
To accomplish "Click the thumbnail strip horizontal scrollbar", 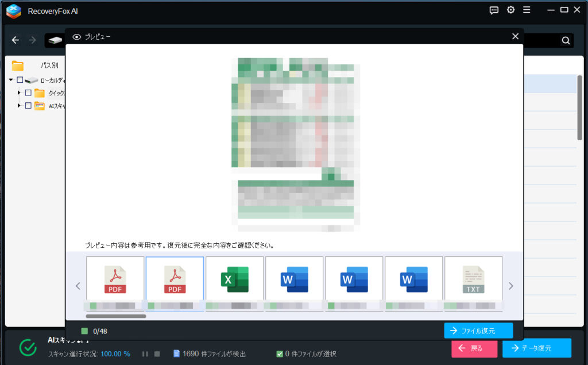I will click(115, 316).
